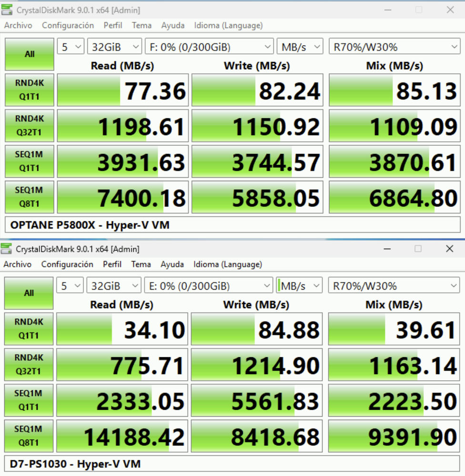
Task: Run all tests with All button in OPTANE window
Action: point(30,54)
